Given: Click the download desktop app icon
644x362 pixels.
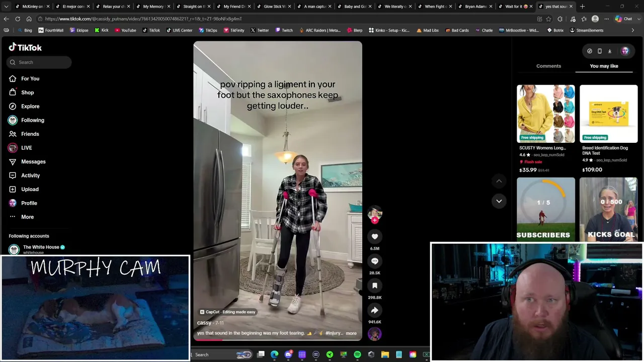Looking at the screenshot, I should pyautogui.click(x=610, y=51).
